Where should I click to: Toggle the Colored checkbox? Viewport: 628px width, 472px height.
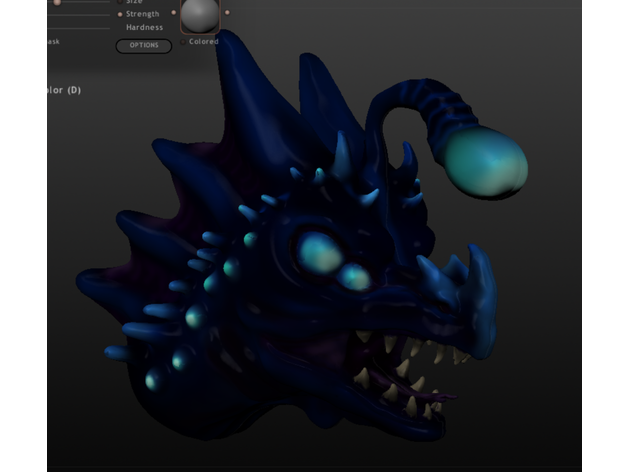tap(183, 42)
